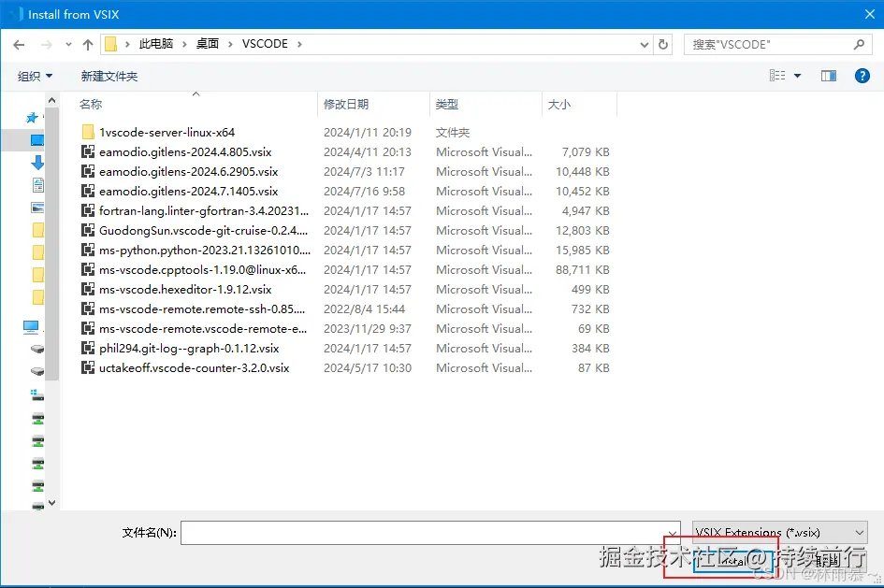Open the filename history dropdown arrow
Image resolution: width=884 pixels, height=588 pixels.
pyautogui.click(x=672, y=533)
